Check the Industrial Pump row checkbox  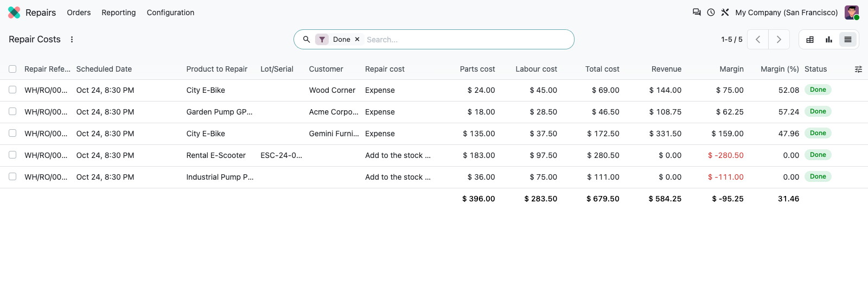click(x=12, y=176)
